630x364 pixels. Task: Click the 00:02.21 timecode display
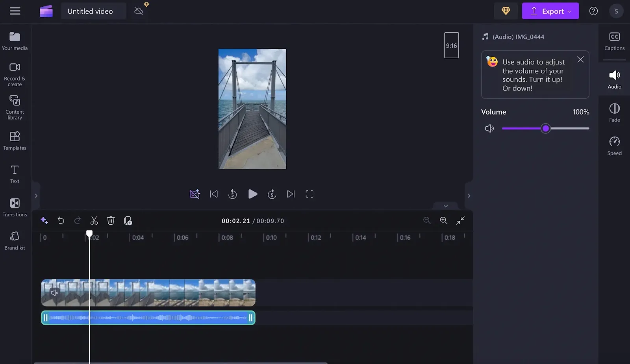tap(236, 221)
